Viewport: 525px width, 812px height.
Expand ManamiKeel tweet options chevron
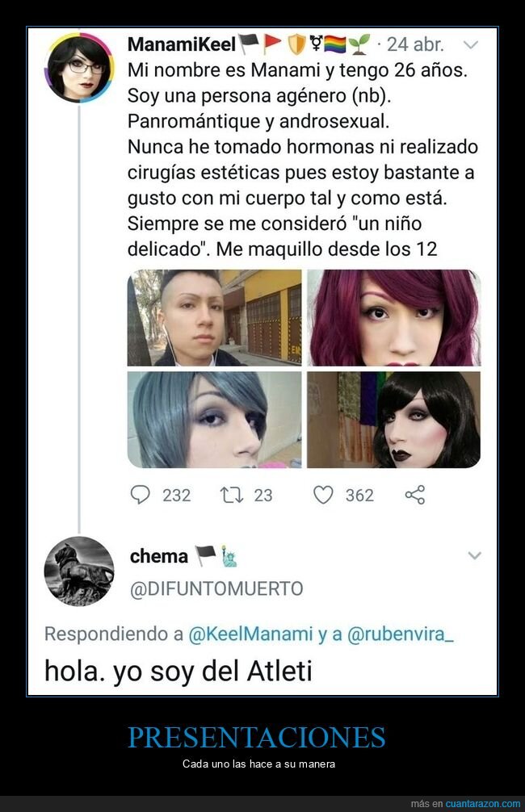(470, 45)
